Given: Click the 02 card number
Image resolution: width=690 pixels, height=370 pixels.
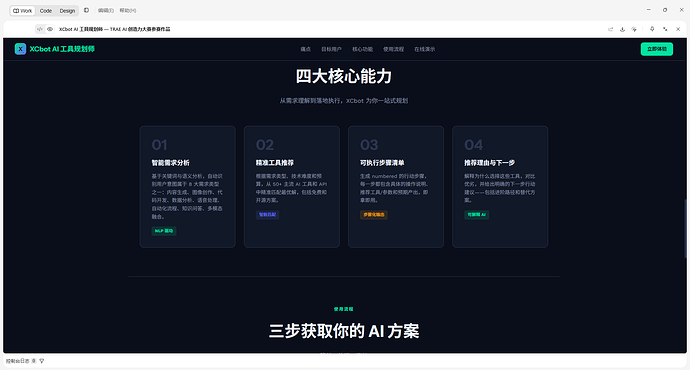Looking at the screenshot, I should click(264, 145).
